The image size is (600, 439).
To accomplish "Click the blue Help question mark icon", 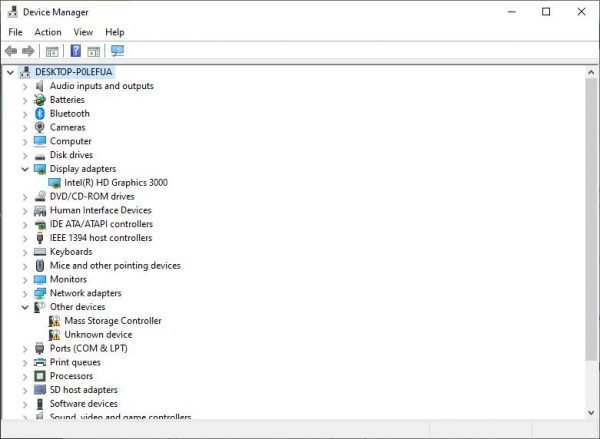I will [x=76, y=51].
